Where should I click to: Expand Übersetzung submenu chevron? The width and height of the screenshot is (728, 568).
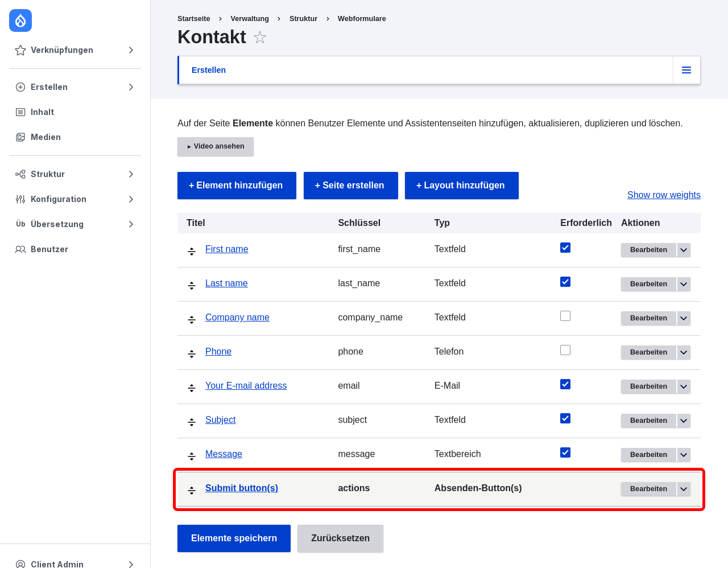click(131, 224)
